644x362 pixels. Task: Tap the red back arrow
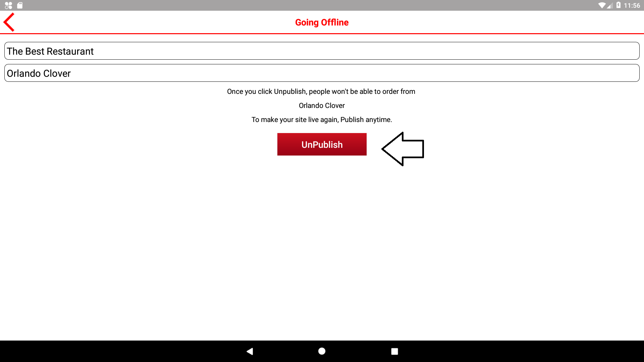[9, 22]
